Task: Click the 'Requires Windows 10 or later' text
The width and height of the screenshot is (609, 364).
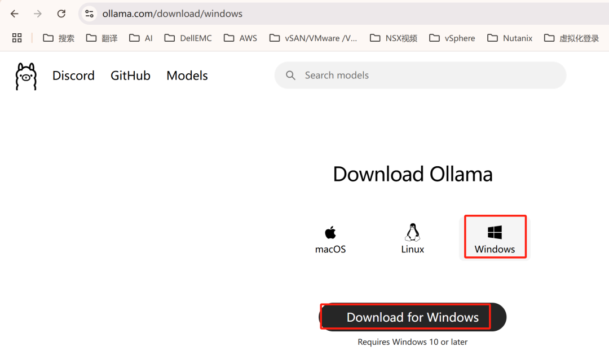Action: (x=412, y=342)
